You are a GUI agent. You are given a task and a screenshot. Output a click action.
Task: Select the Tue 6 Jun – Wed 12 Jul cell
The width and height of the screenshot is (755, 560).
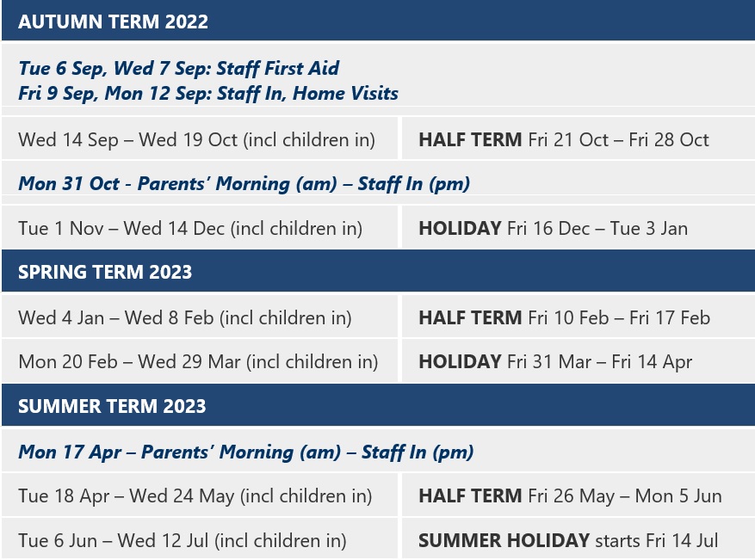point(182,541)
